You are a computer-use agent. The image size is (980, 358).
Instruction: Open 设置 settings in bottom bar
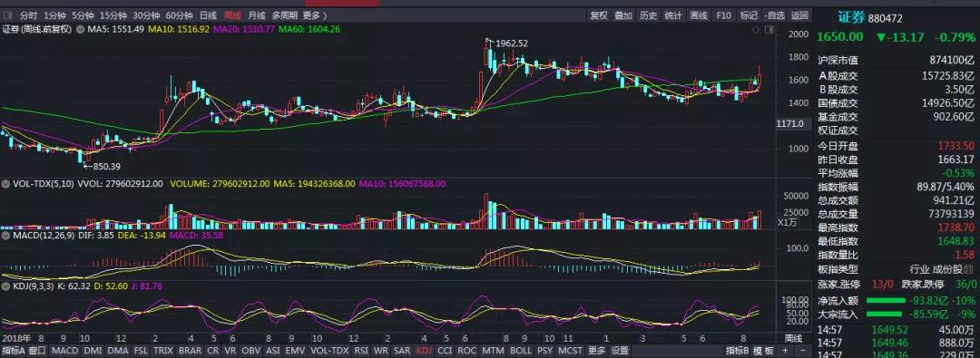[x=620, y=351]
